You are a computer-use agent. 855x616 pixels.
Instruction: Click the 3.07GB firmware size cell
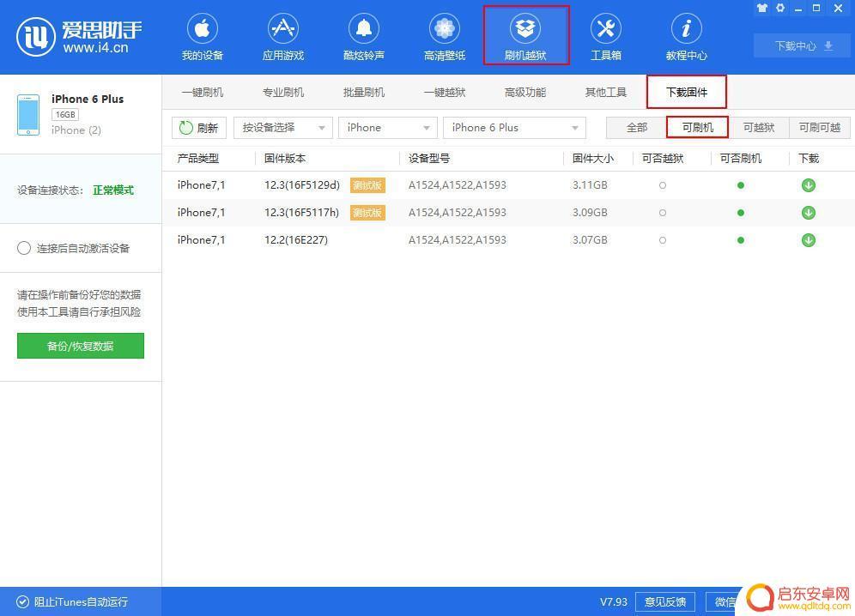pyautogui.click(x=590, y=240)
